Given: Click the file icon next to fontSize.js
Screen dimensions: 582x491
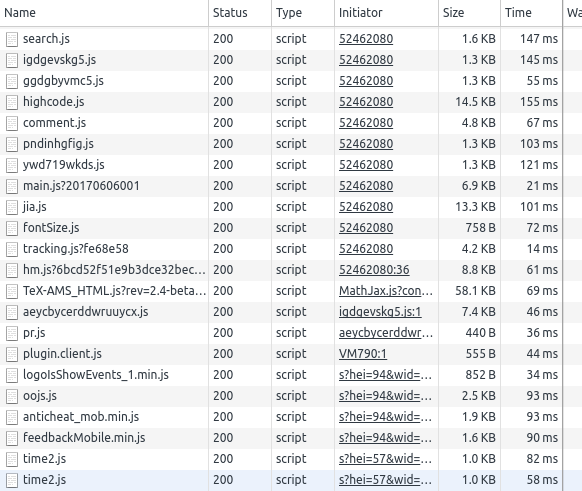Looking at the screenshot, I should click(12, 228).
